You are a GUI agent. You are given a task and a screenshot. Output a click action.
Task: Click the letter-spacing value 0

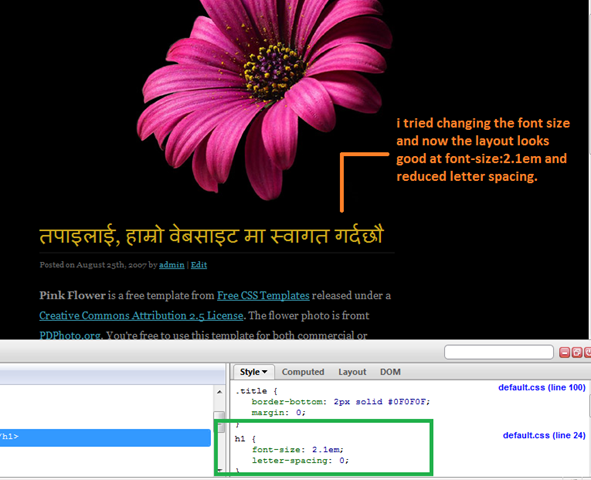[x=342, y=460]
